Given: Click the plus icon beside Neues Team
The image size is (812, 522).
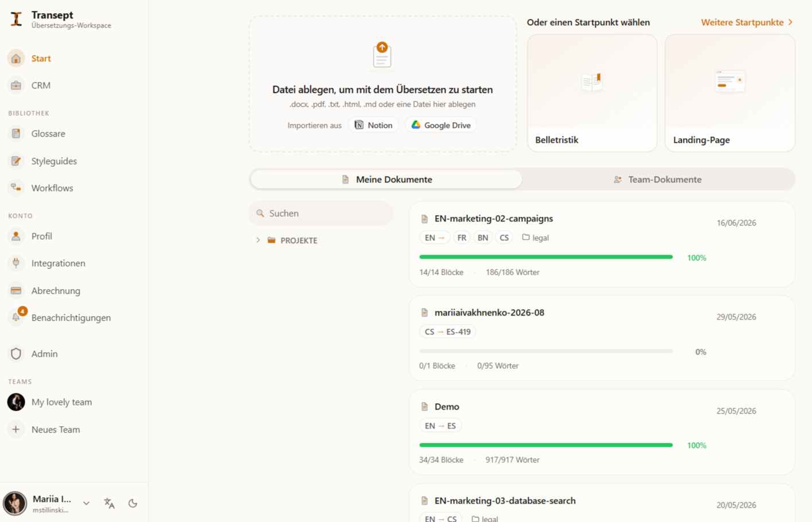Looking at the screenshot, I should [x=16, y=430].
